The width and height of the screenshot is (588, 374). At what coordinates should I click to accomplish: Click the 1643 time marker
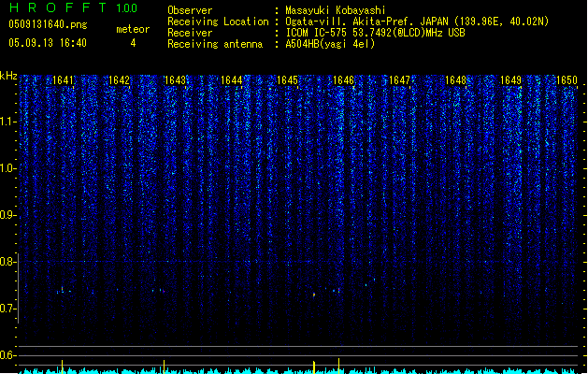pos(175,79)
